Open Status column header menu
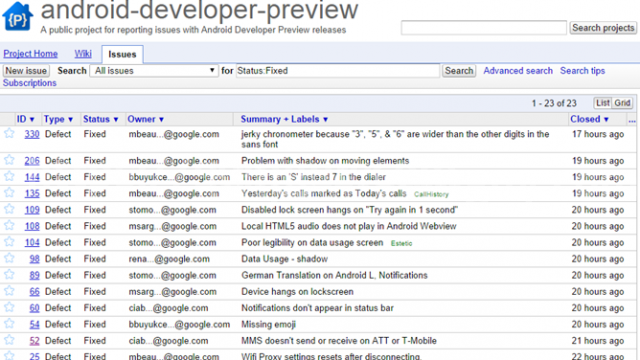This screenshot has height=360, width=640. click(x=100, y=119)
